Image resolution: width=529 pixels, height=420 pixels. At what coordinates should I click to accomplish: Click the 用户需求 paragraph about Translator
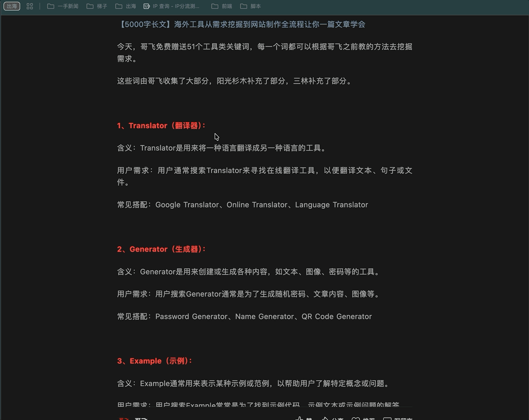[x=264, y=176]
